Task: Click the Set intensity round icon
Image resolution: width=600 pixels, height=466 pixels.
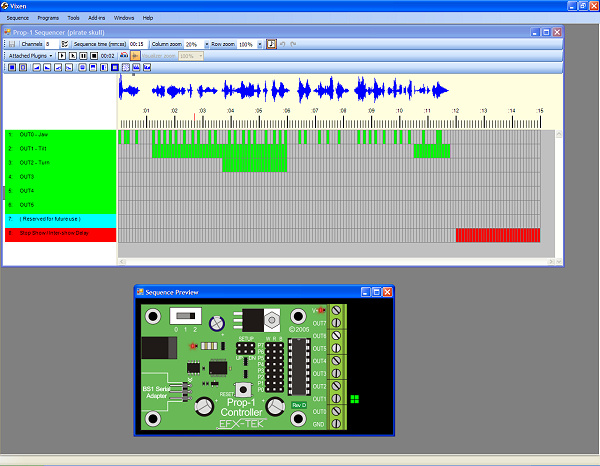Action: [82, 68]
